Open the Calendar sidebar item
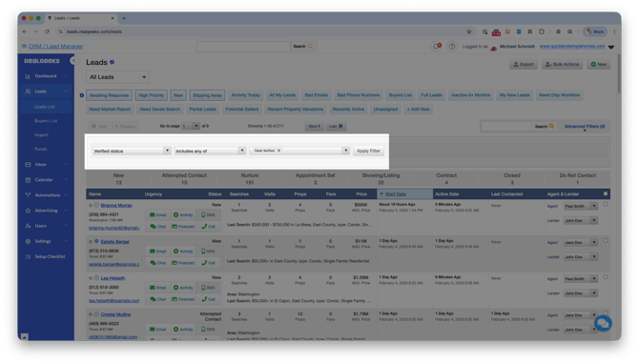Screen dimensions: 639x364 point(46,179)
